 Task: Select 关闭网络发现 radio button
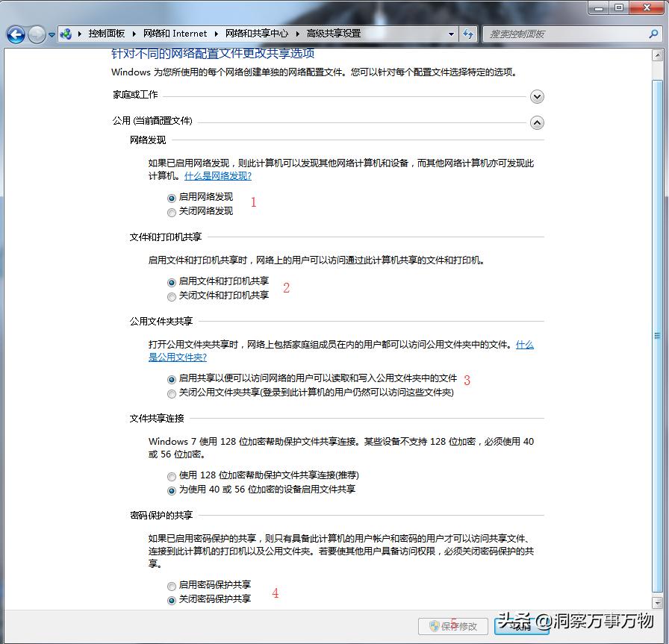tap(172, 211)
